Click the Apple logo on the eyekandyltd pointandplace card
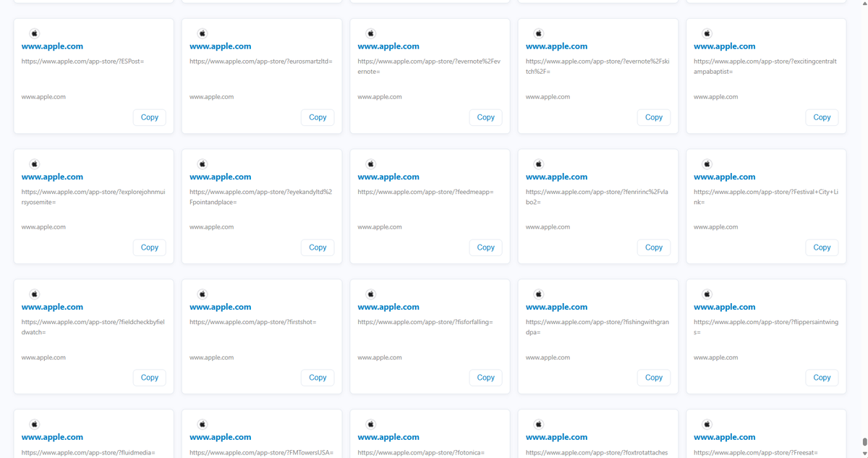 tap(203, 164)
